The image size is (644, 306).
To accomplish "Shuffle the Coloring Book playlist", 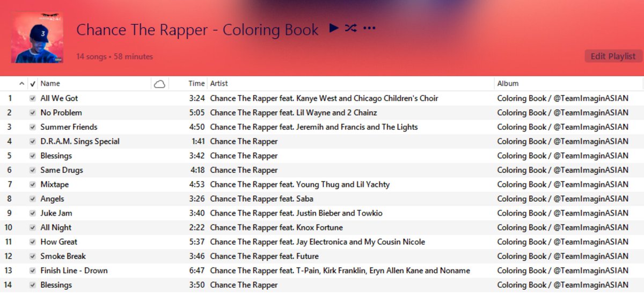I will [x=350, y=28].
